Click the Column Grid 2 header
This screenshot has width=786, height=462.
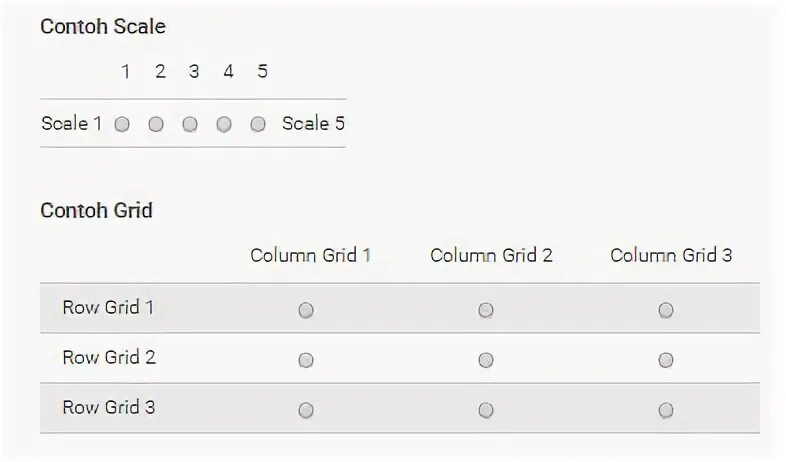point(491,255)
